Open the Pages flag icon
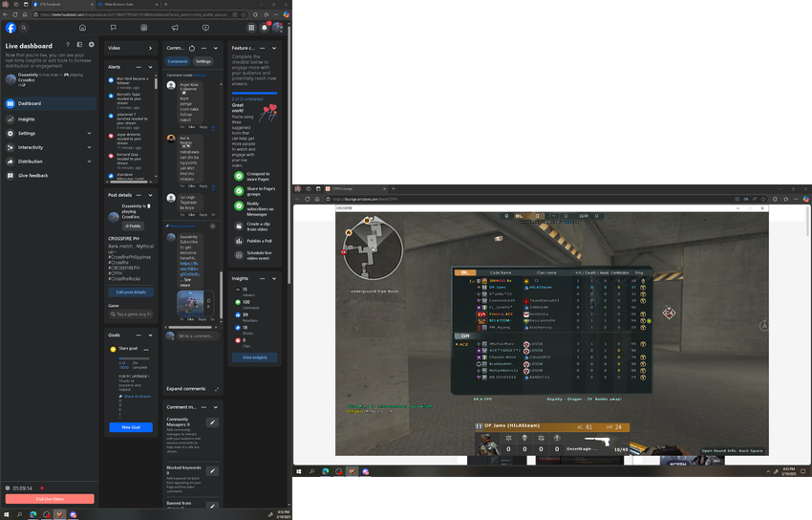Screen dimensions: 812x520 [x=113, y=28]
